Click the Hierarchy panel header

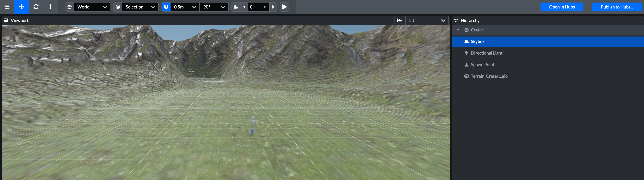[x=470, y=20]
